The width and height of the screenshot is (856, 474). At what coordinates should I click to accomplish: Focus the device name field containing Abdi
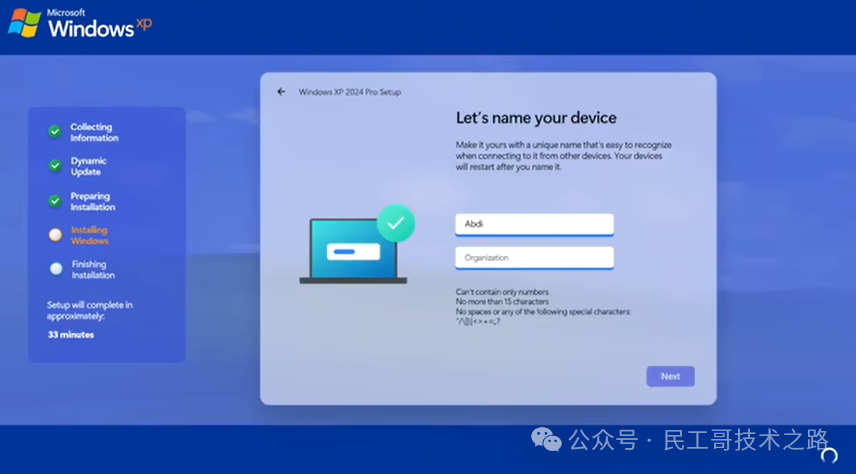coord(534,224)
